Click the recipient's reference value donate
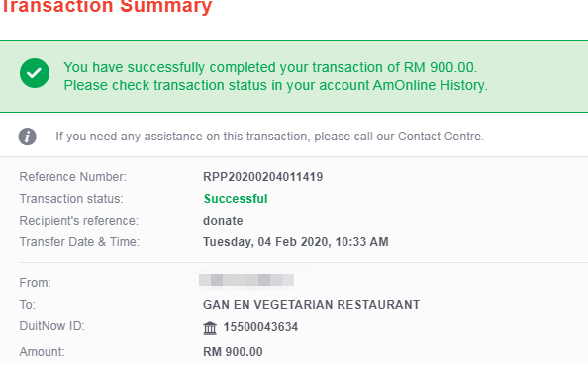Screen dimensions: 588x365 pyautogui.click(x=223, y=221)
